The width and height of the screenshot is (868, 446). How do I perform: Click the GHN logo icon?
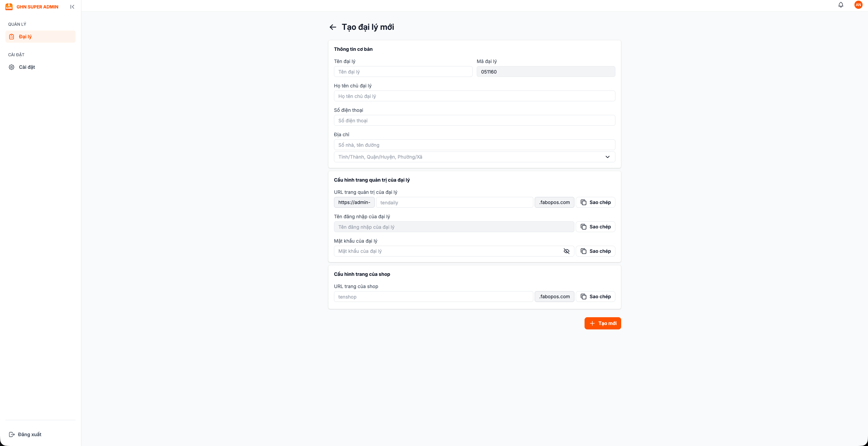[9, 7]
